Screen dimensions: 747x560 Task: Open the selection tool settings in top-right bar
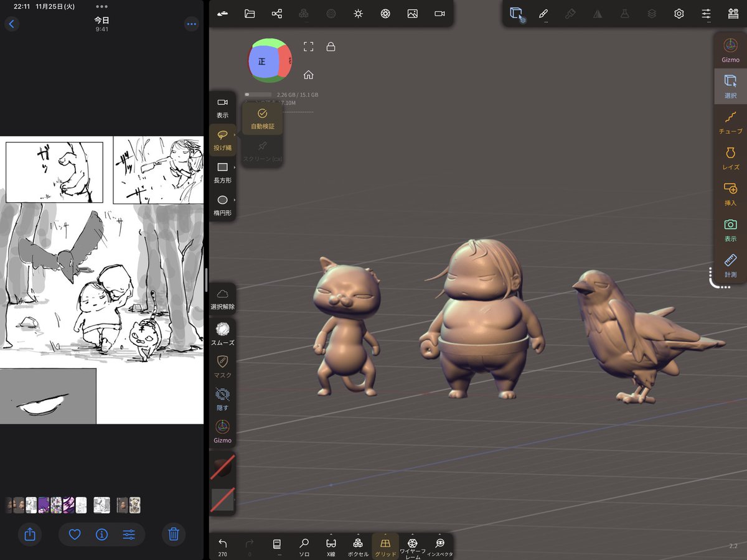(x=517, y=14)
